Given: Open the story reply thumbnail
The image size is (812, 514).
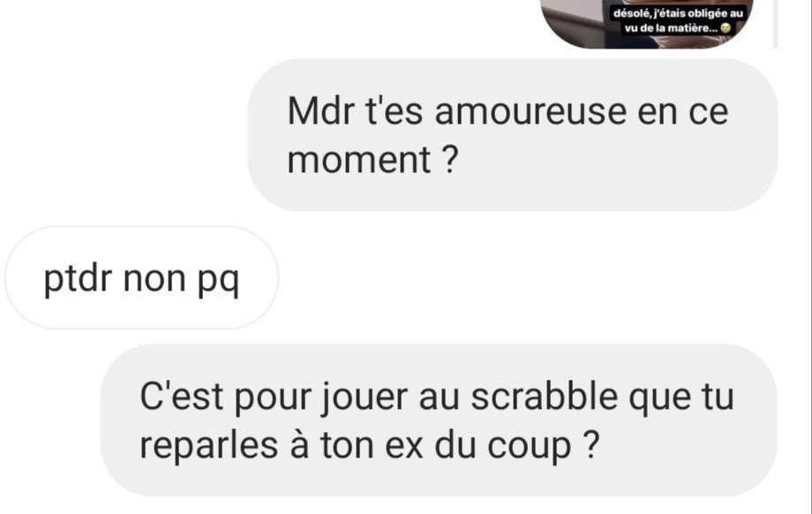Looking at the screenshot, I should [x=647, y=24].
